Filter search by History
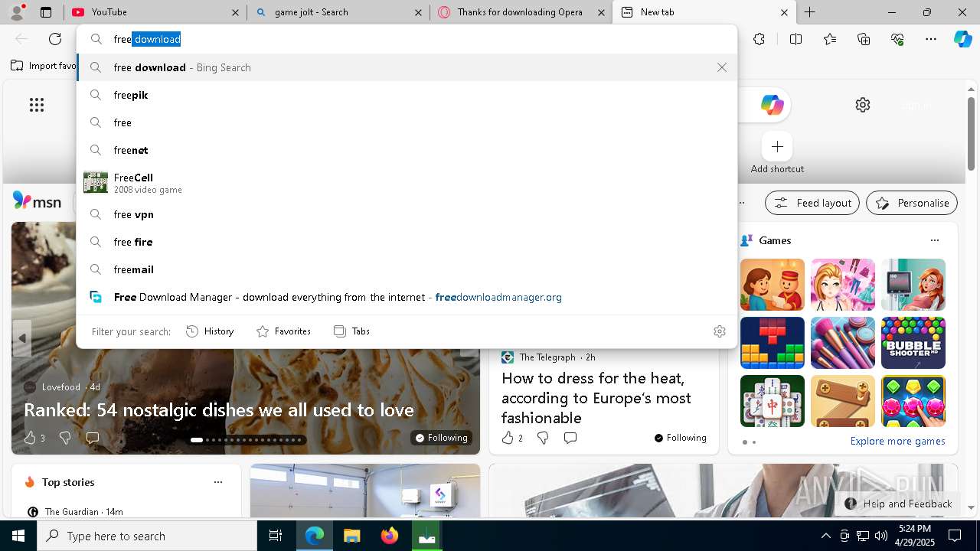The height and width of the screenshot is (551, 980). coord(210,331)
